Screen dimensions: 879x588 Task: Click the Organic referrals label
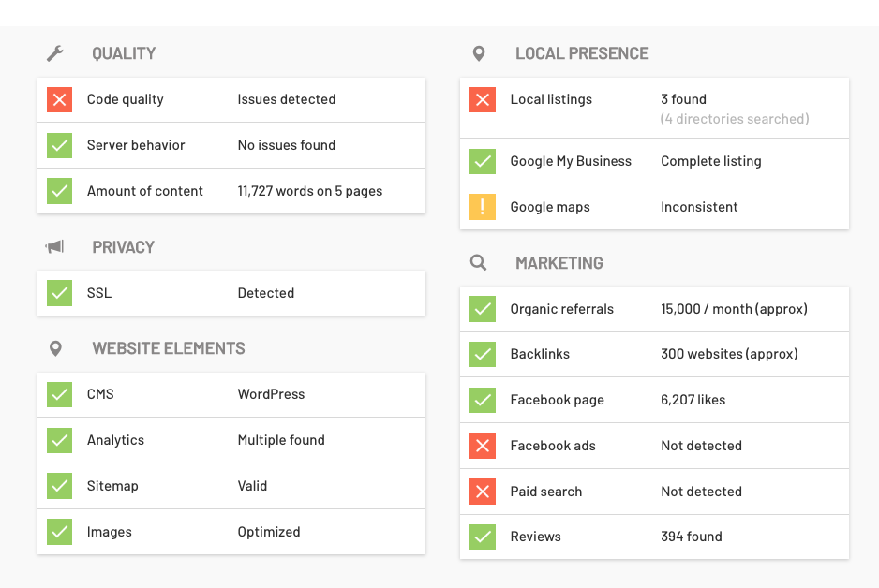pos(561,308)
